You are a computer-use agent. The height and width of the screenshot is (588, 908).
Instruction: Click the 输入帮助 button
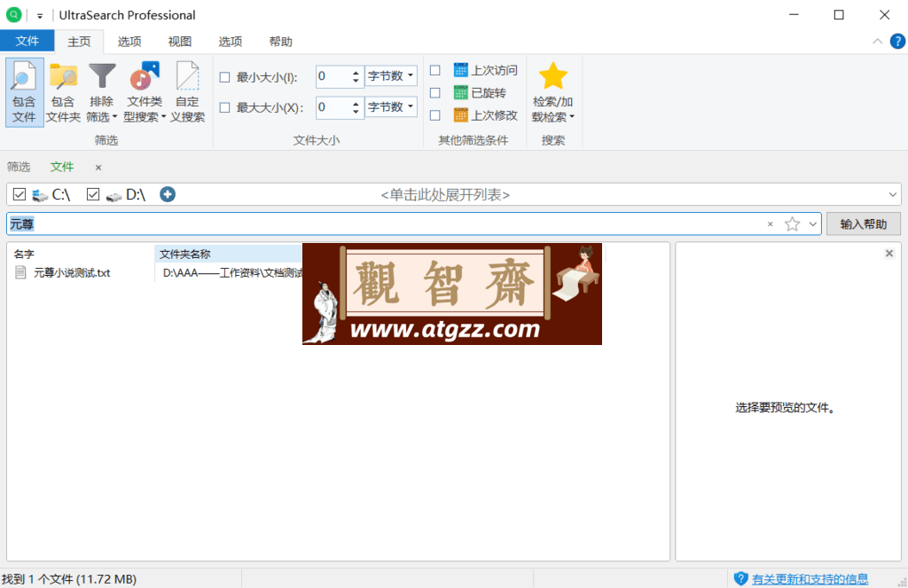point(863,224)
